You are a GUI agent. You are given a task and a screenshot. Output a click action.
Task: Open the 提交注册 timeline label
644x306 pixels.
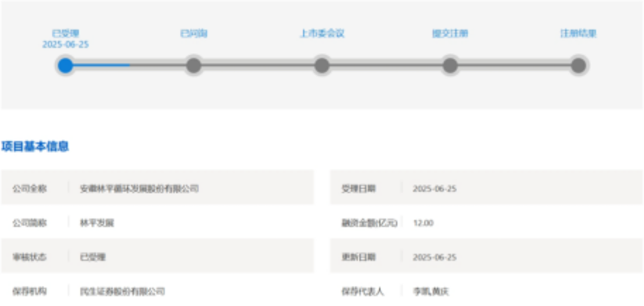[x=450, y=33]
